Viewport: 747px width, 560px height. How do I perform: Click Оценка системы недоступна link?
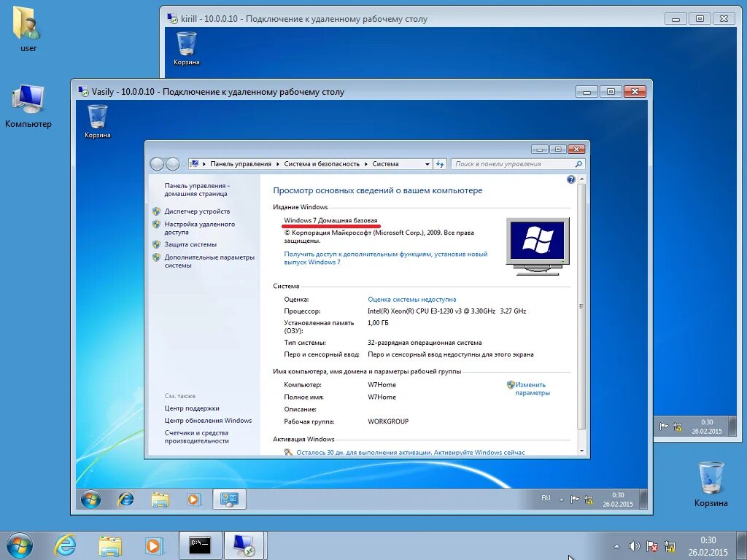412,300
